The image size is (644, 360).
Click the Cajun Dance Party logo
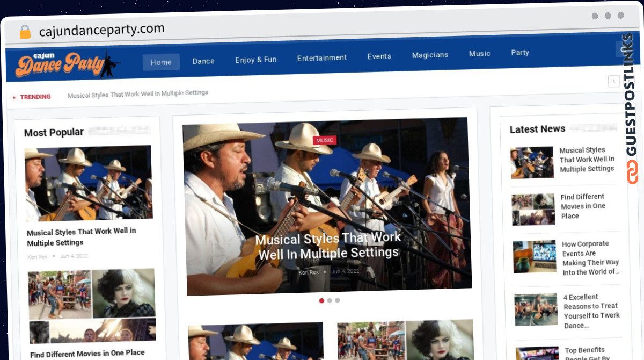(67, 64)
